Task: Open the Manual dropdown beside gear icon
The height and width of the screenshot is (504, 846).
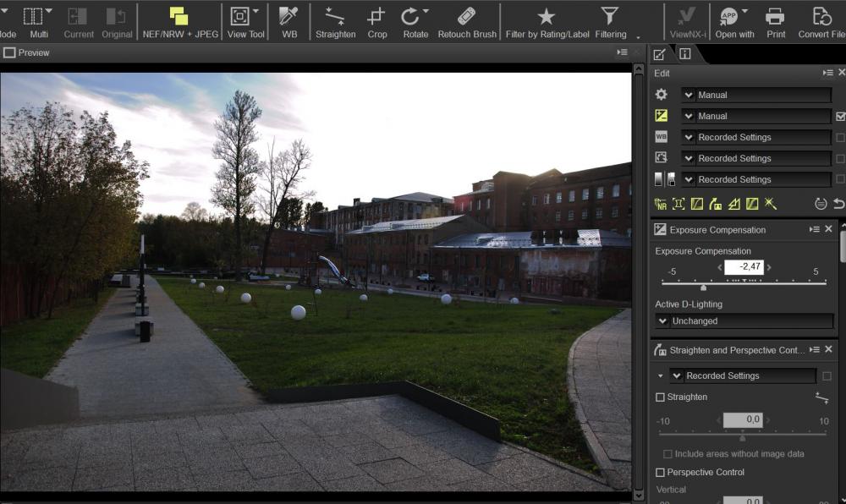Action: pyautogui.click(x=755, y=95)
